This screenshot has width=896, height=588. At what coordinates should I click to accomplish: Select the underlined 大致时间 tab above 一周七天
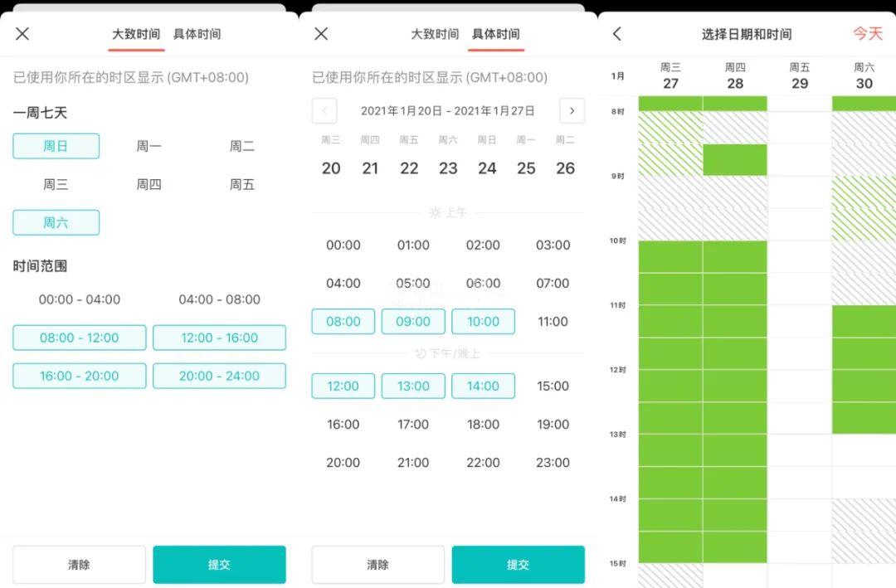coord(136,34)
